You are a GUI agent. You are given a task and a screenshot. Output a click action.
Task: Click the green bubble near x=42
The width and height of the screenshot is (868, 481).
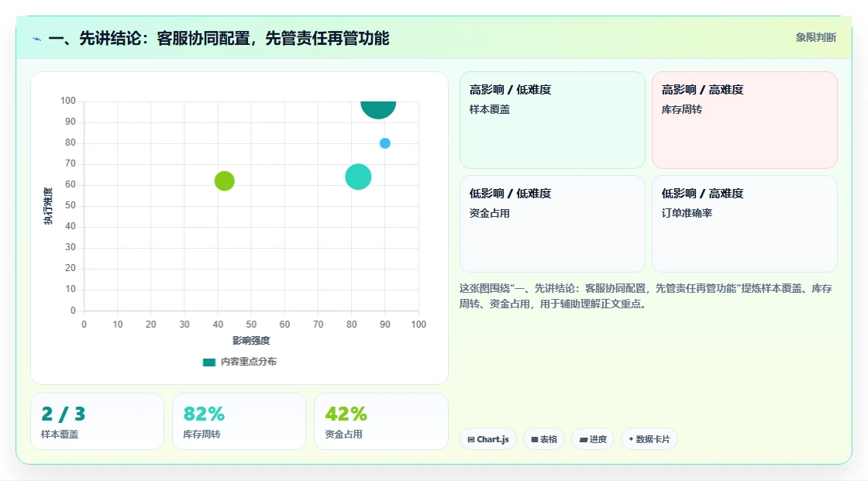[x=224, y=181]
